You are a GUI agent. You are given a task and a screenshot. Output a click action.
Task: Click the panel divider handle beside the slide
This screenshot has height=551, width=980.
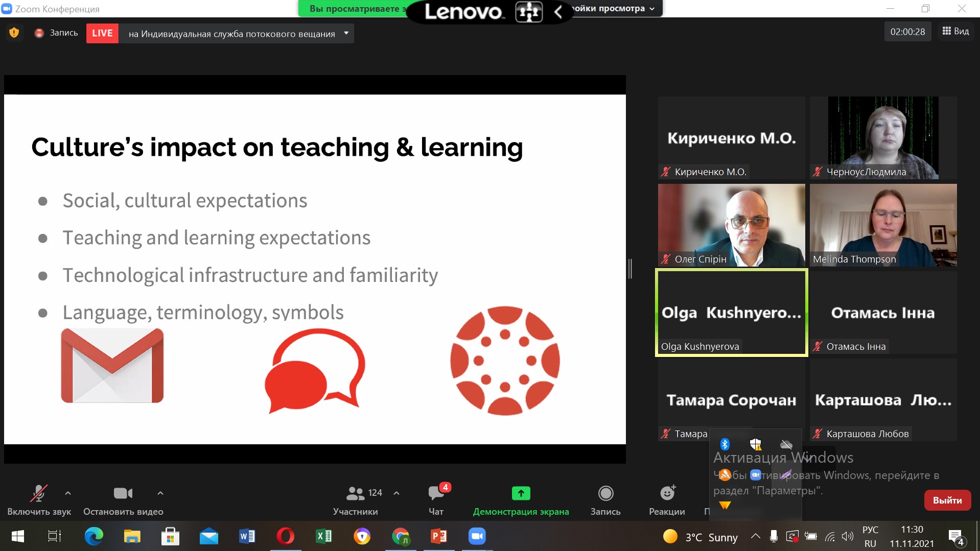click(631, 269)
